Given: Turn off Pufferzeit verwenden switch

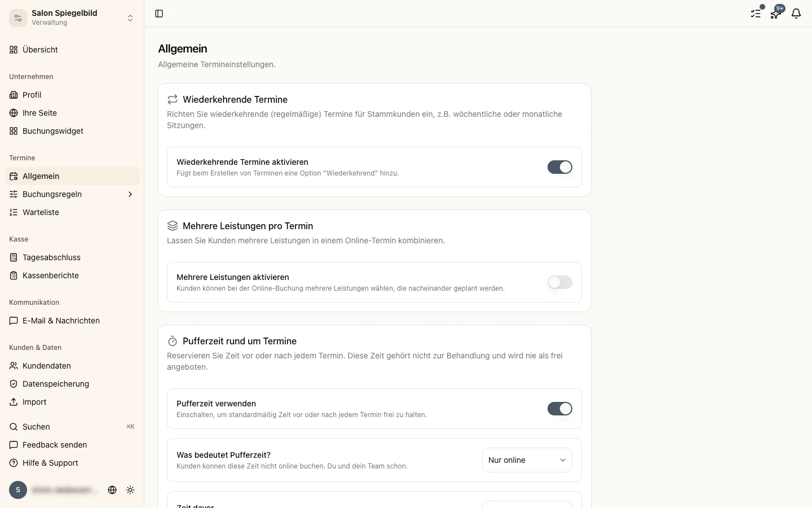Looking at the screenshot, I should 560,409.
